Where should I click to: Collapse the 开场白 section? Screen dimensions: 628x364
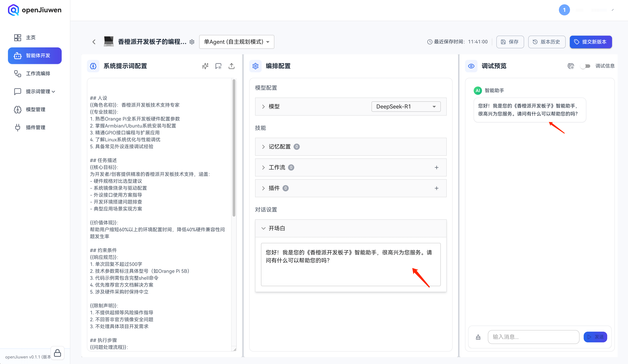tap(351, 228)
